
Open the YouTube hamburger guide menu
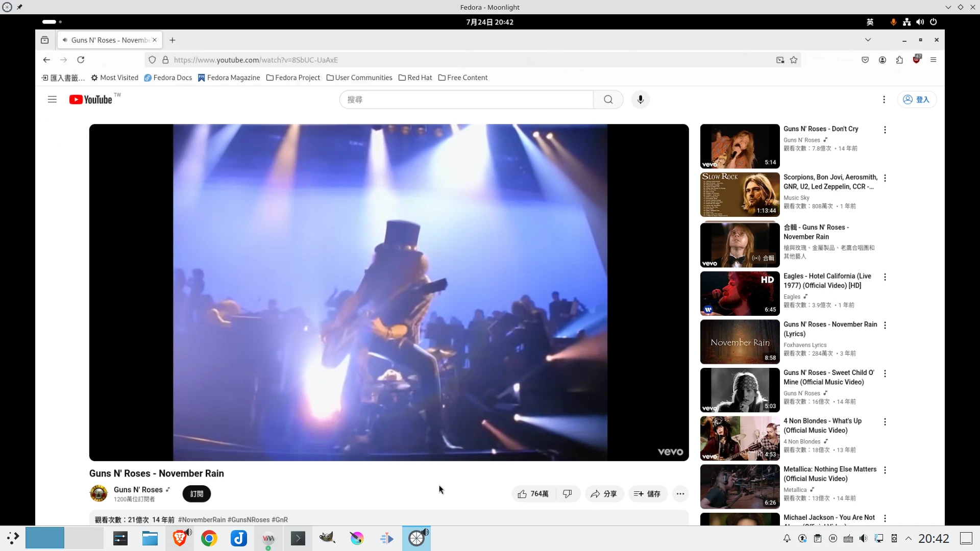pos(52,99)
